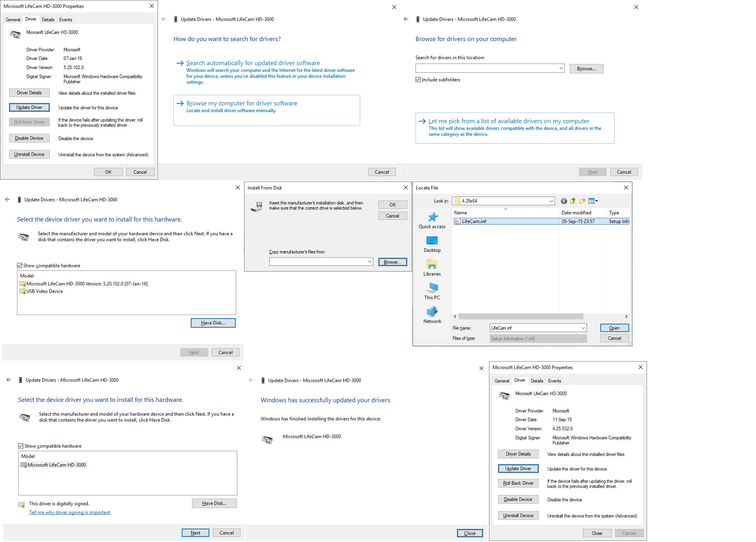Click Close on the successfully updated drivers page

coord(470,533)
